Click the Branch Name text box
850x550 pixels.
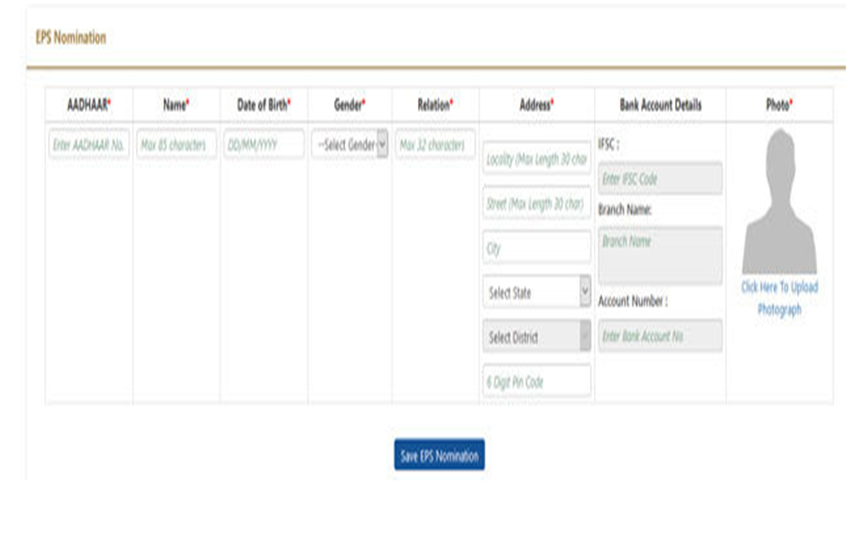click(659, 254)
